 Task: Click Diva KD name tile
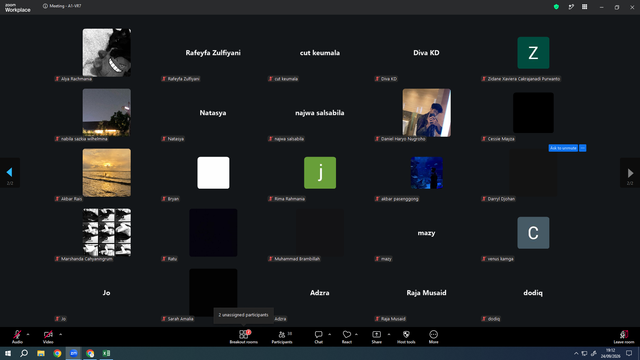coord(427,53)
